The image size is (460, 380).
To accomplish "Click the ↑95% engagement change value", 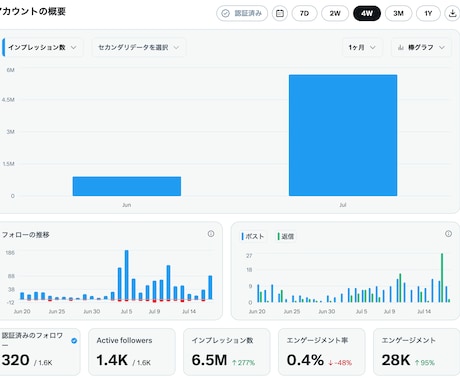I will 425,362.
